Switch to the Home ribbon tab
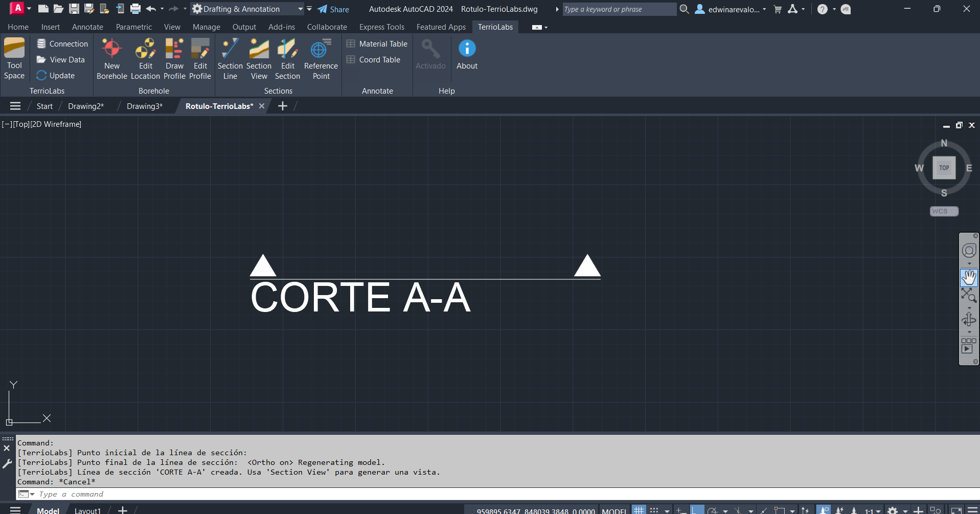Viewport: 980px width, 514px height. coord(18,27)
